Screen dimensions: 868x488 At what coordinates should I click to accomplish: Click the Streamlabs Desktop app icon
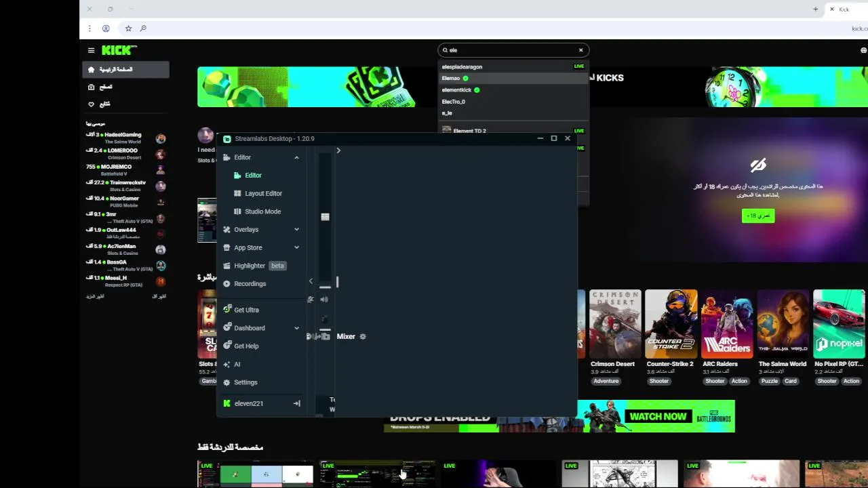(227, 138)
